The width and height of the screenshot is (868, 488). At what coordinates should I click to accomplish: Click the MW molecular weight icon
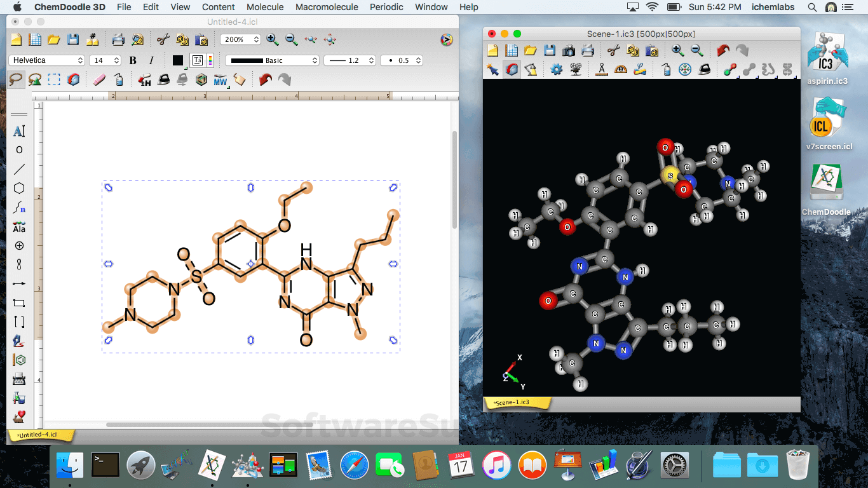point(220,79)
